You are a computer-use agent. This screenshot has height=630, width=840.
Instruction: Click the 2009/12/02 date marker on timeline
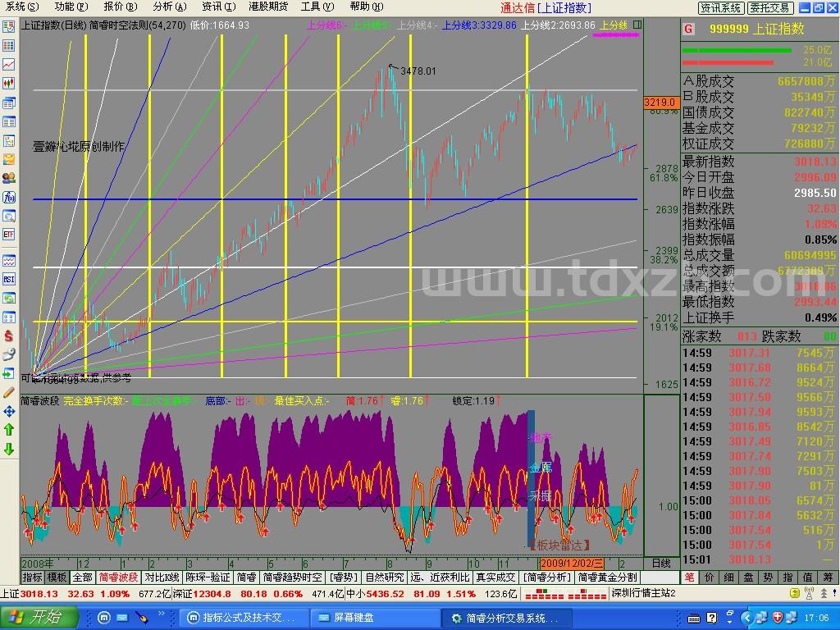point(571,564)
